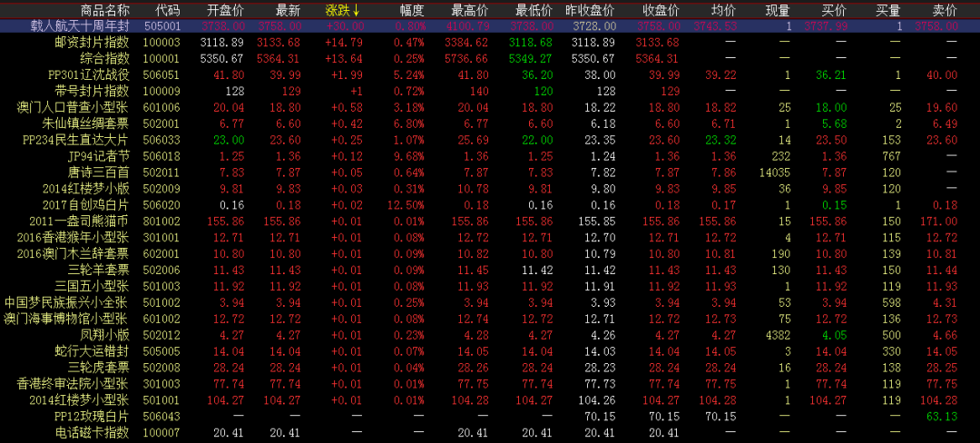The width and height of the screenshot is (980, 443).
Task: Click the 171.00 ask price
Action: [x=939, y=221]
